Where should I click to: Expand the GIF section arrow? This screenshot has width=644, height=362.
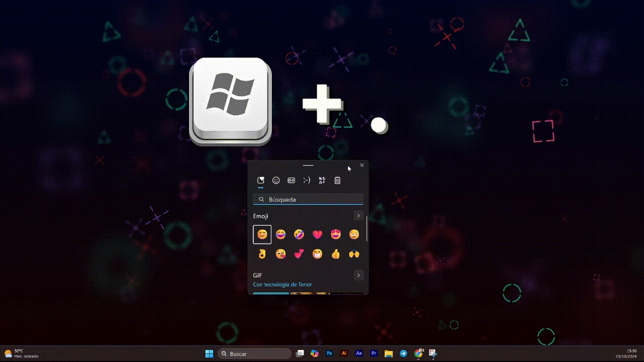[x=358, y=275]
